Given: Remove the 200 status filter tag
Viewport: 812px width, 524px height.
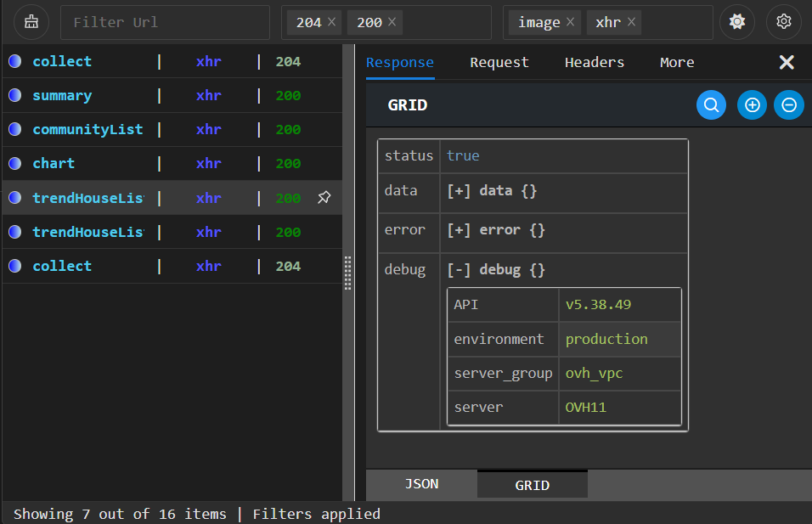Looking at the screenshot, I should (392, 22).
